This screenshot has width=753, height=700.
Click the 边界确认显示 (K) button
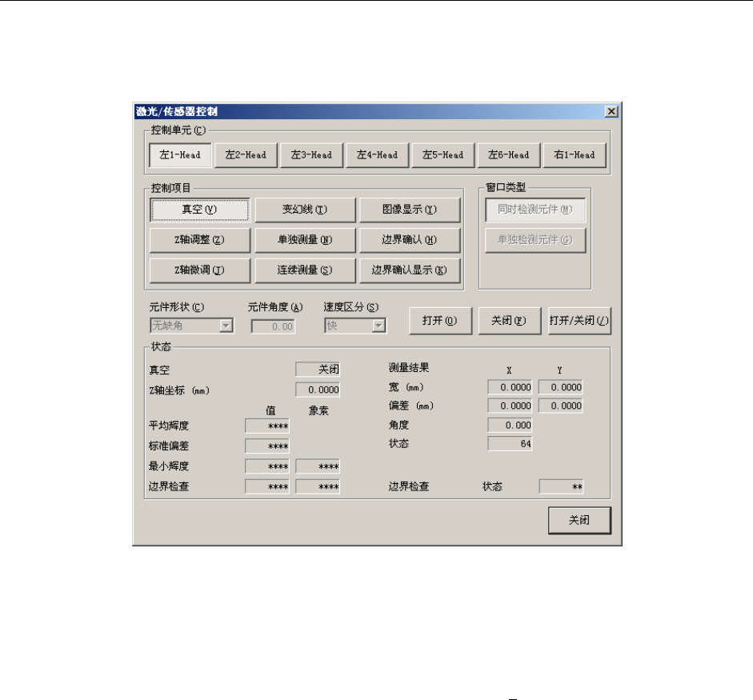tap(410, 270)
